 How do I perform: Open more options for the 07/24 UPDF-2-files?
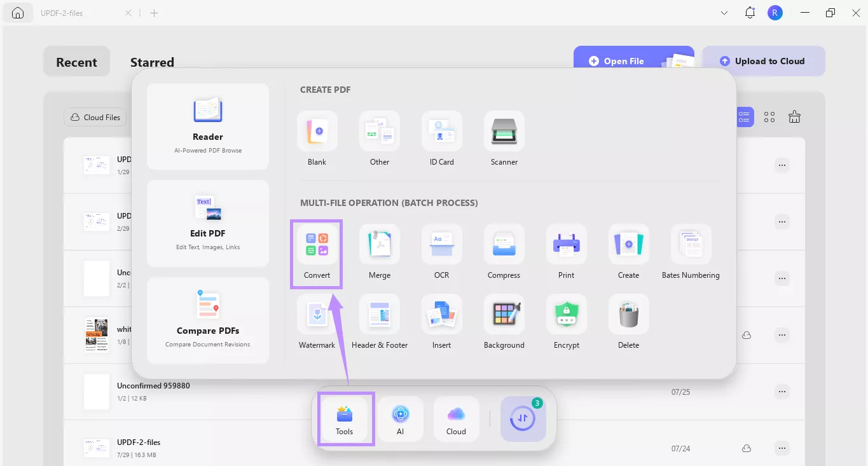click(782, 448)
